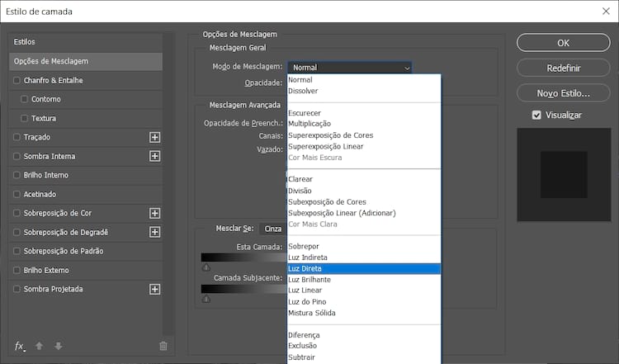Choose Clarear blend mode
Screen dimensions: 619x364
coord(364,179)
